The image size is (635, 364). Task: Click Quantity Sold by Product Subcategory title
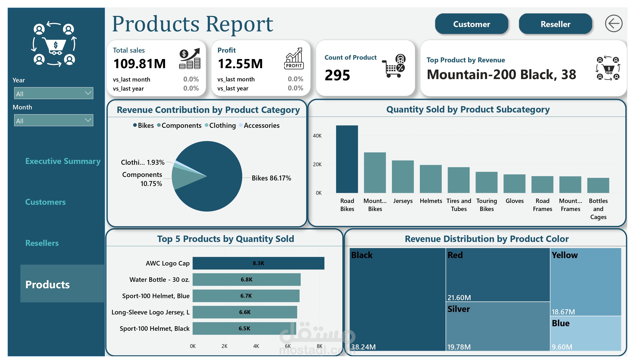468,109
